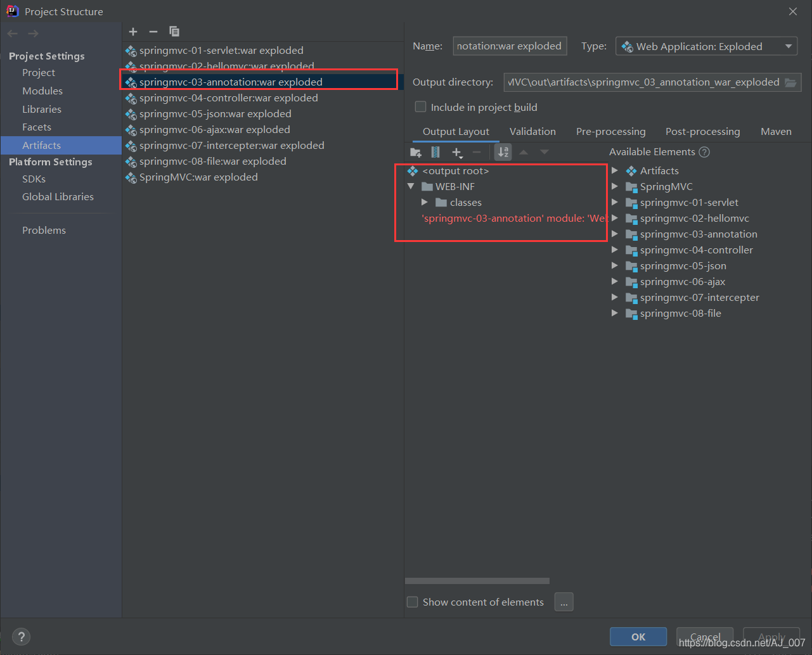Enable Include in project build checkbox
812x655 pixels.
420,107
